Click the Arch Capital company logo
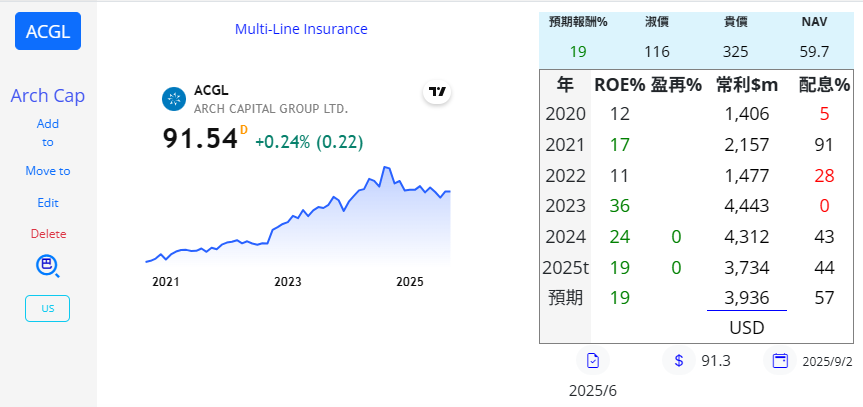863x407 pixels. (x=174, y=99)
